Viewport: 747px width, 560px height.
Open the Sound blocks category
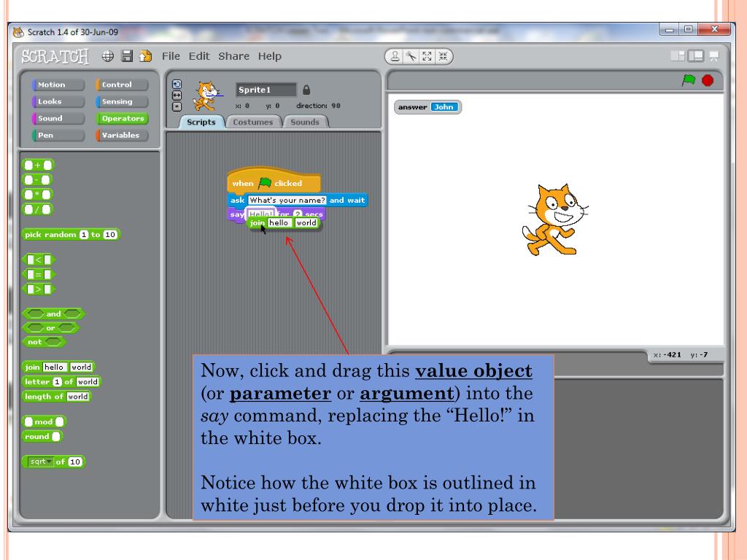pos(58,118)
